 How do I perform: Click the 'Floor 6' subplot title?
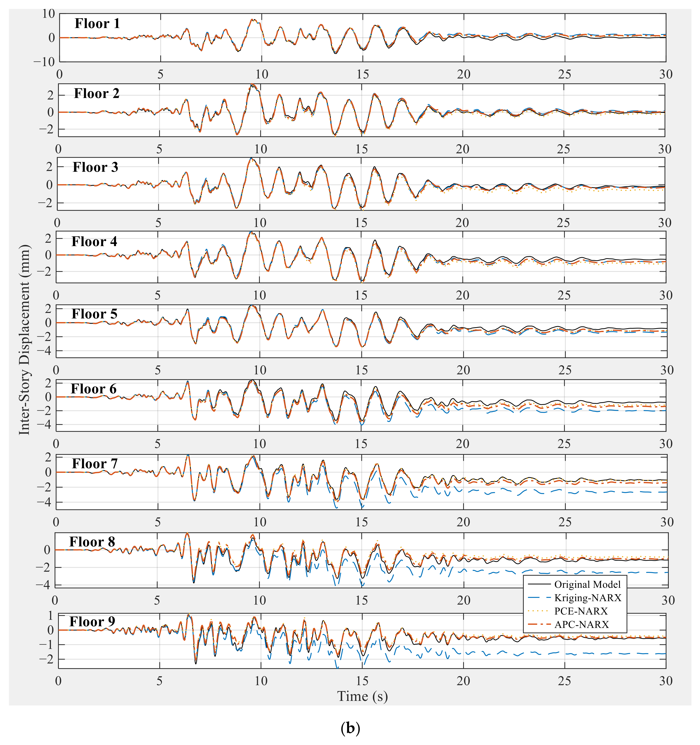point(93,389)
